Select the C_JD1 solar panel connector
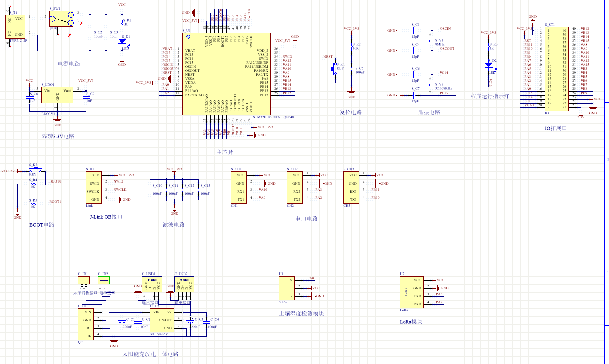609x364 pixels. click(x=84, y=280)
